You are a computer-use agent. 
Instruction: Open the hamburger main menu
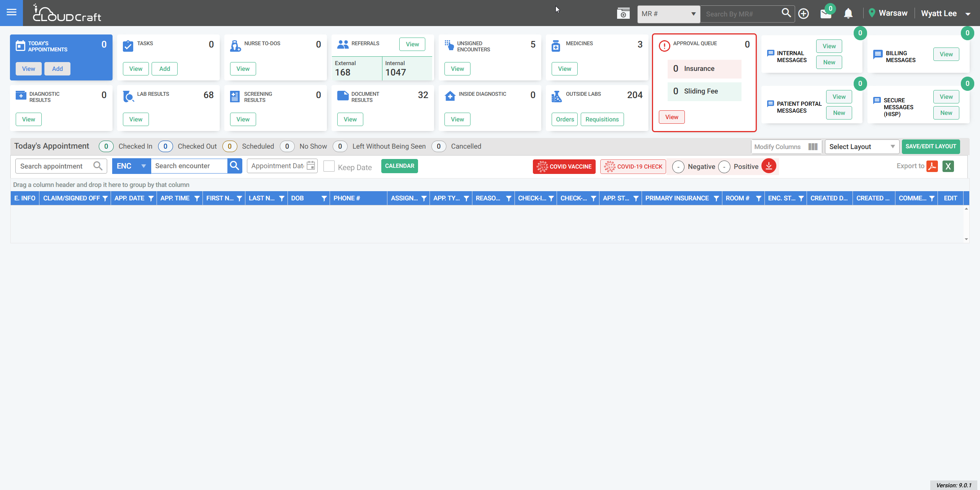11,13
